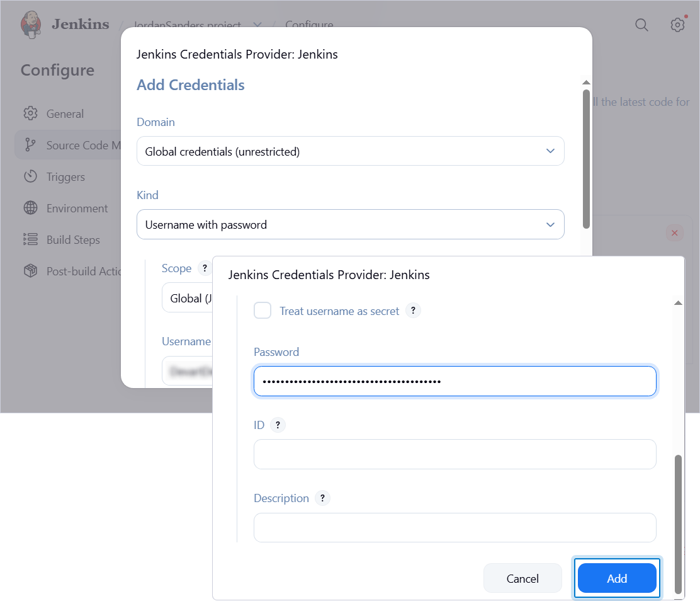Viewport: 700px width, 601px height.
Task: Open the Domain dropdown
Action: (x=351, y=151)
